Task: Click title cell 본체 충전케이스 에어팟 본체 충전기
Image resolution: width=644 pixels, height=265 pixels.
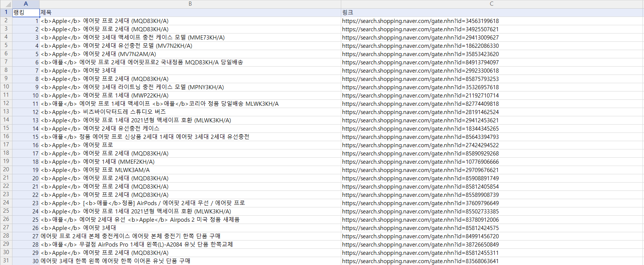Action: pos(190,236)
